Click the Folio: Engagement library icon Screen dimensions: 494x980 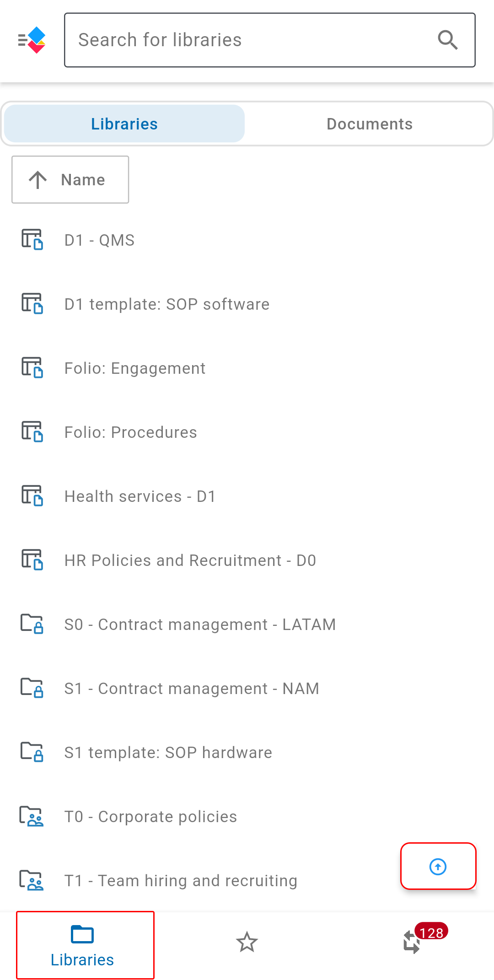[x=32, y=368]
